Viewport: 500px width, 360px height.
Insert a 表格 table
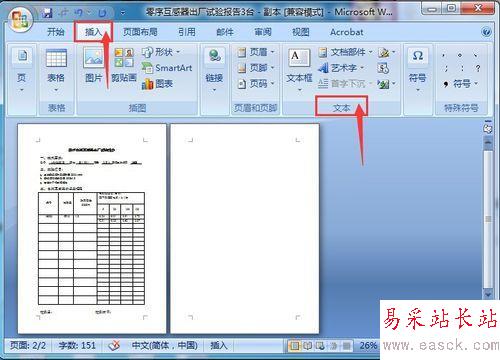[56, 71]
